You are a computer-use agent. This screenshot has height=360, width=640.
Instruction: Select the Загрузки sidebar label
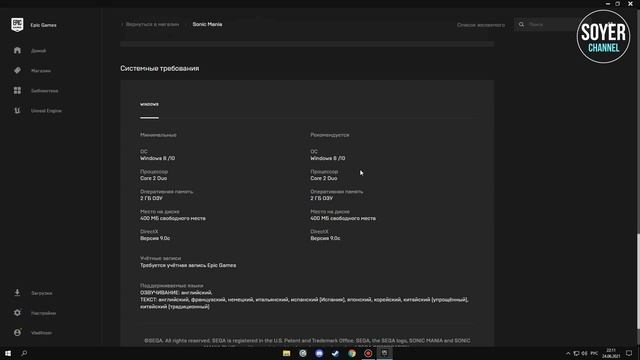point(42,293)
